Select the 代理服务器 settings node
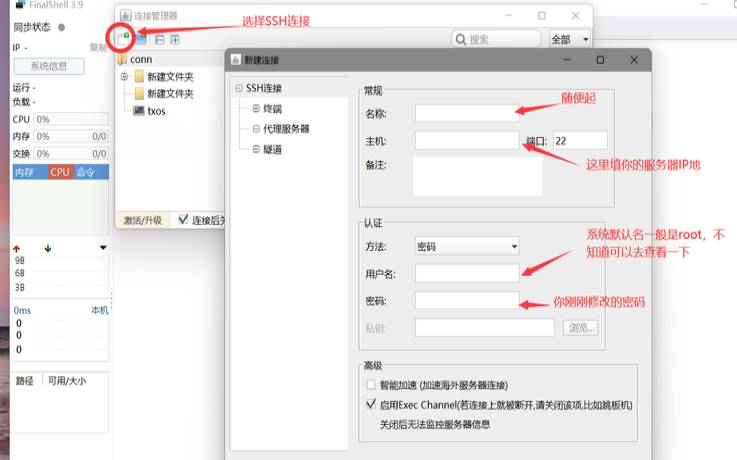Viewport: 737px width, 460px height. point(286,129)
